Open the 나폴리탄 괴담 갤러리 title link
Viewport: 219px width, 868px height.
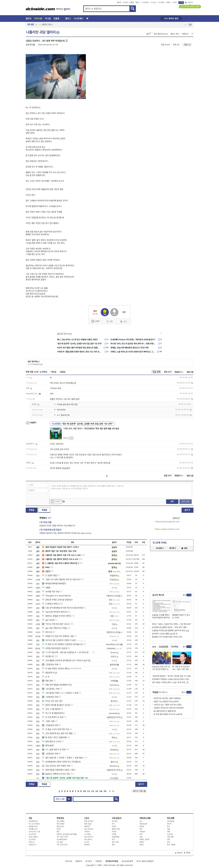[x=41, y=32]
